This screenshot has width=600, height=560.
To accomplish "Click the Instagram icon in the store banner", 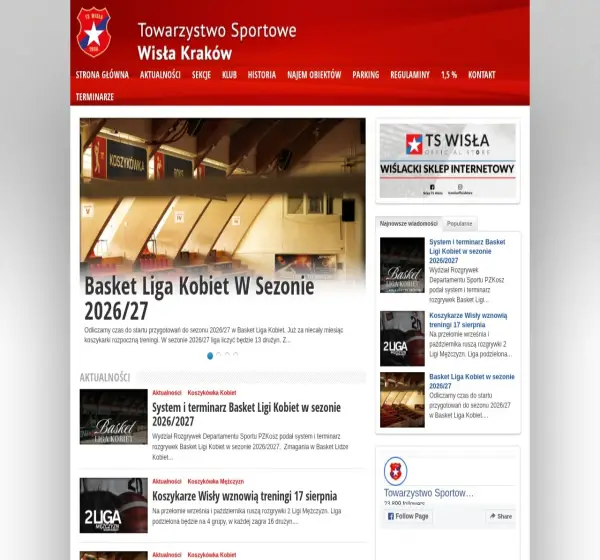I will tap(460, 187).
